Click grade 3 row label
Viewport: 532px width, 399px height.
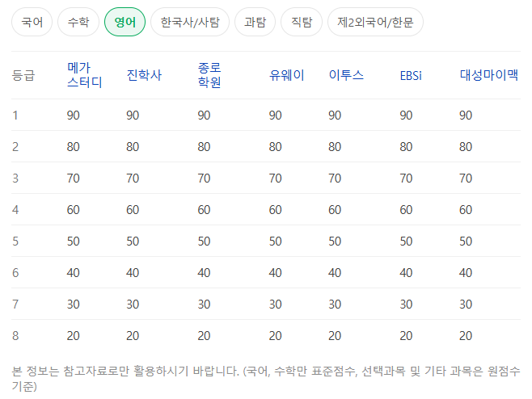(x=15, y=178)
